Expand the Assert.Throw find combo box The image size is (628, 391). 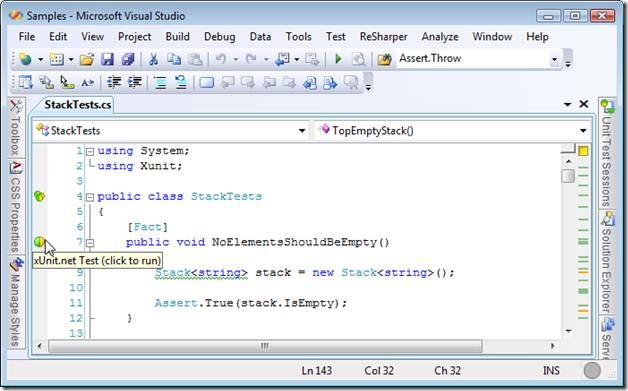point(554,59)
